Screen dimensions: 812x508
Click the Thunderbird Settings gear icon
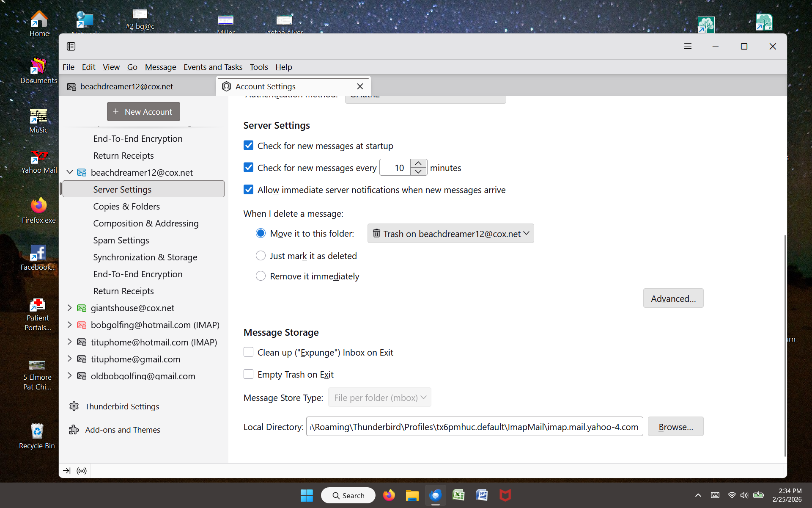74,406
